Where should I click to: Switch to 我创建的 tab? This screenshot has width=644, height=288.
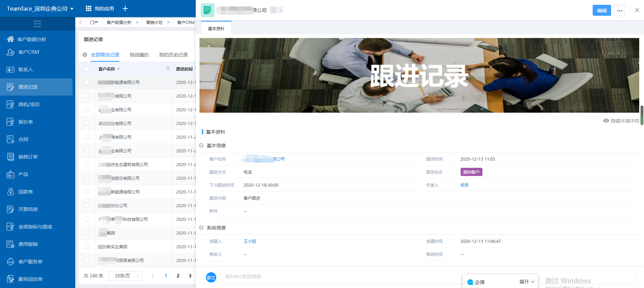tap(139, 55)
